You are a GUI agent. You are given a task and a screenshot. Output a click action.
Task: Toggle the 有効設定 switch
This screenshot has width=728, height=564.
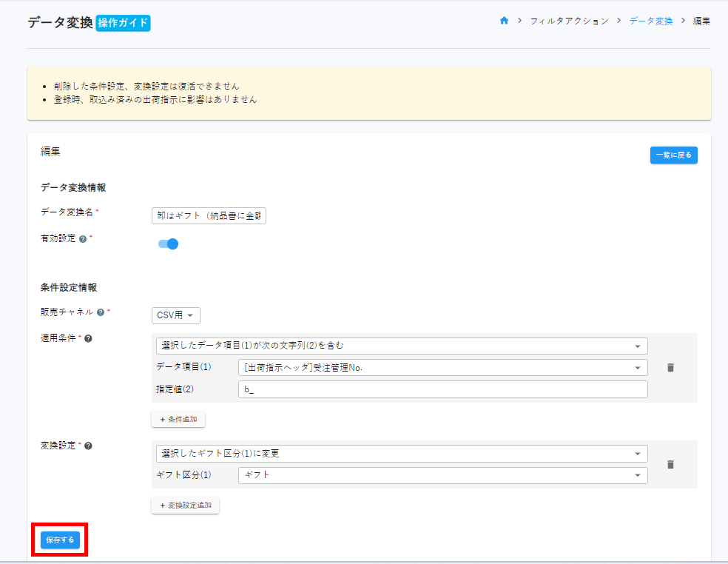click(169, 244)
